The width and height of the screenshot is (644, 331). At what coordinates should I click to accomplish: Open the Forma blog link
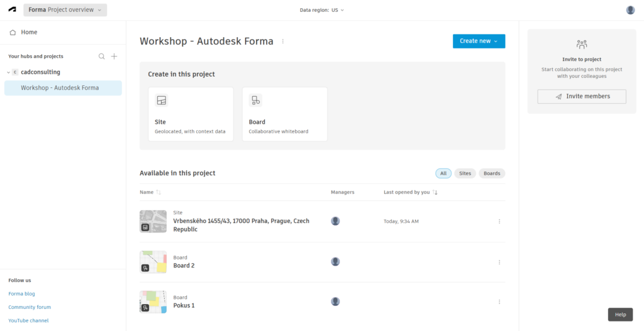[x=21, y=293]
